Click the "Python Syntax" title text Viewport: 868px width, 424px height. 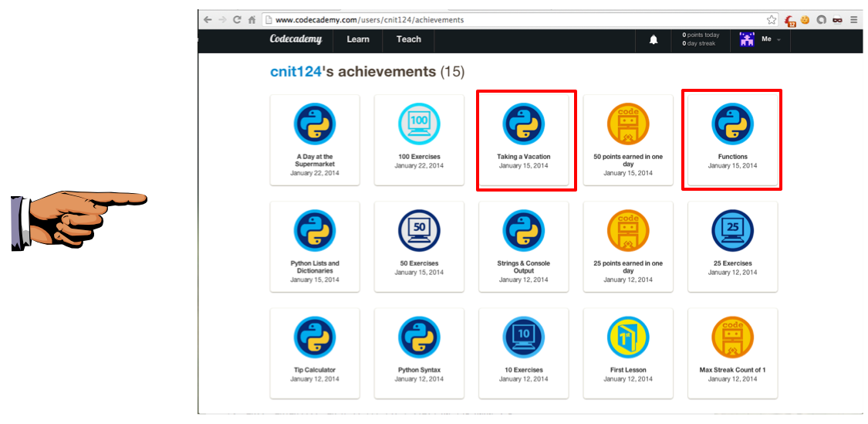[x=419, y=370]
